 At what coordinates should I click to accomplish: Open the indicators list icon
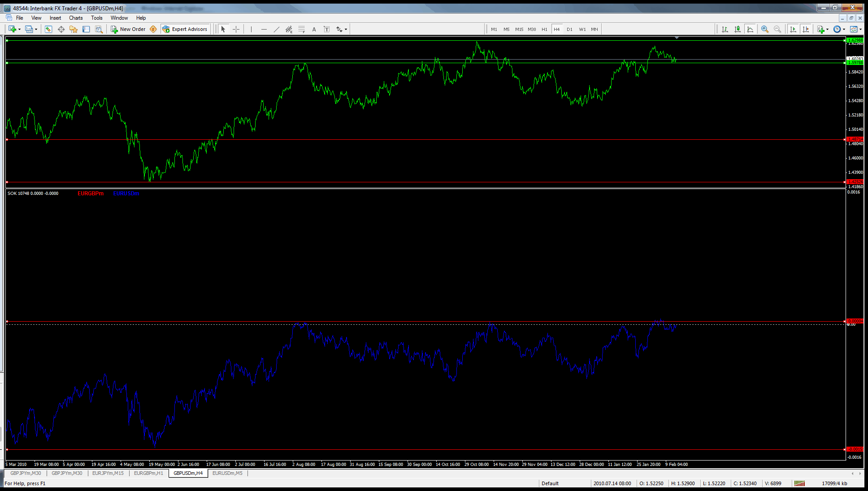tap(820, 29)
